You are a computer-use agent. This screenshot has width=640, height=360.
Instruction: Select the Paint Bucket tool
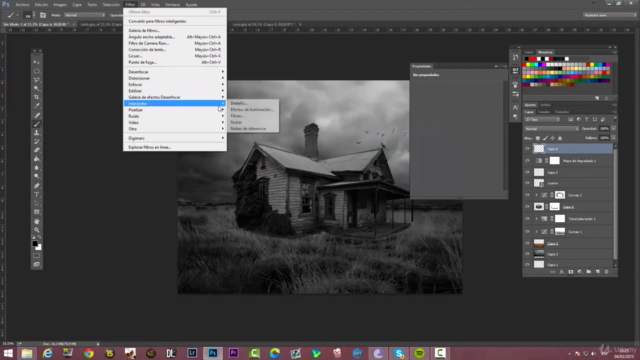[x=37, y=159]
